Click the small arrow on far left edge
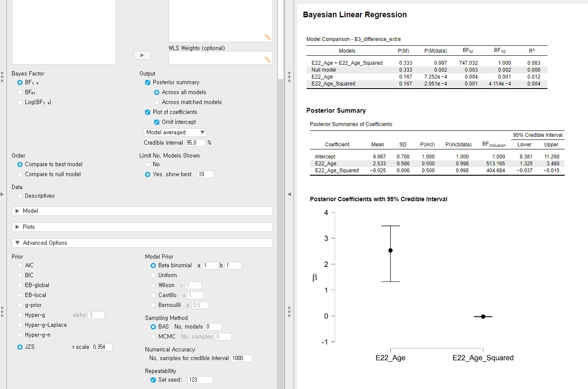Viewport: 588px width, 389px height. [2, 194]
